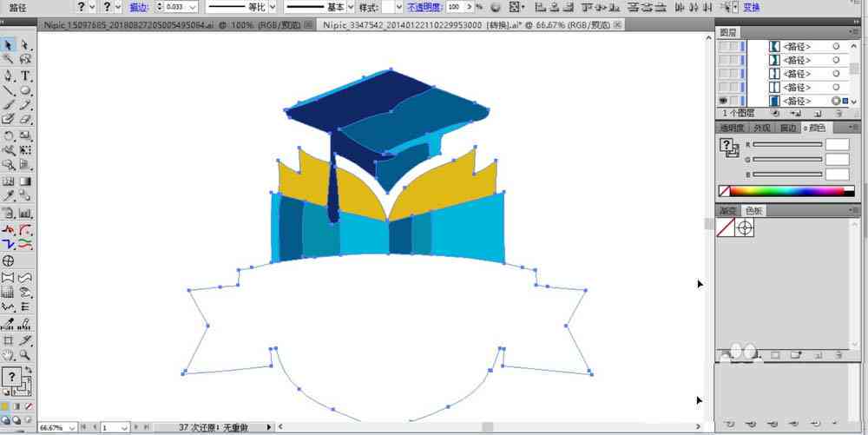Click the 变换 transform link

(751, 7)
